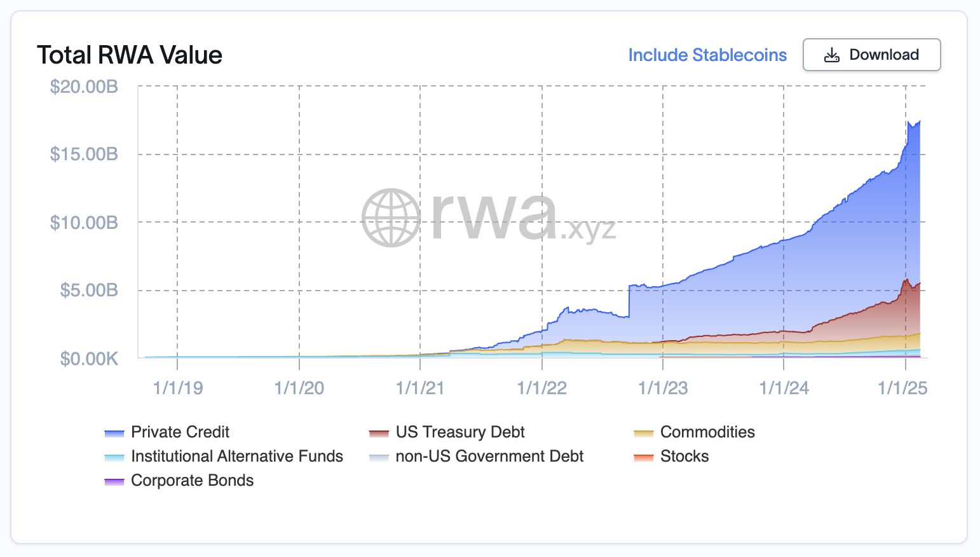Screen dimensions: 980x557
Task: Click the Total RWA Value chart title
Action: [x=130, y=55]
